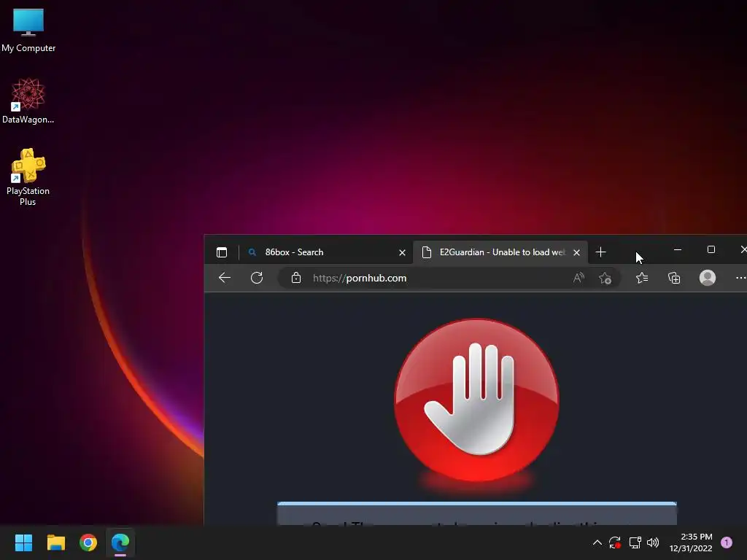The width and height of the screenshot is (747, 560).
Task: Open the DataWagon desktop shortcut
Action: 28,101
